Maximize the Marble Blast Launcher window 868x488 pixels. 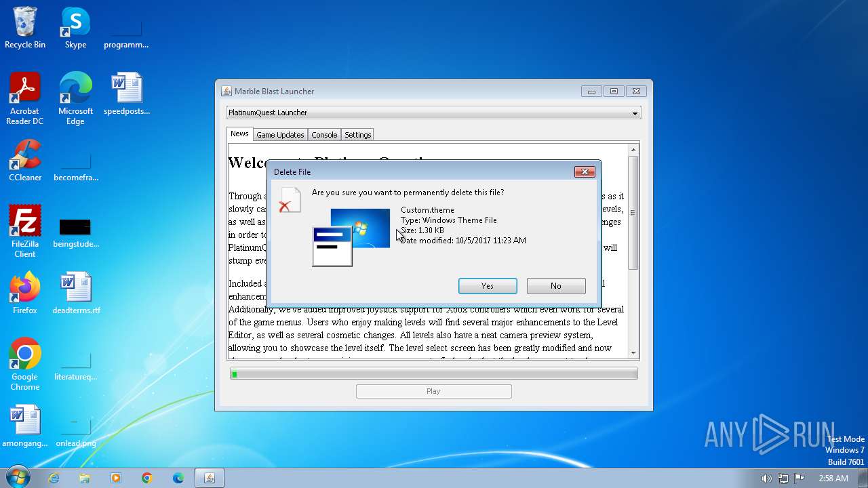[x=614, y=91]
